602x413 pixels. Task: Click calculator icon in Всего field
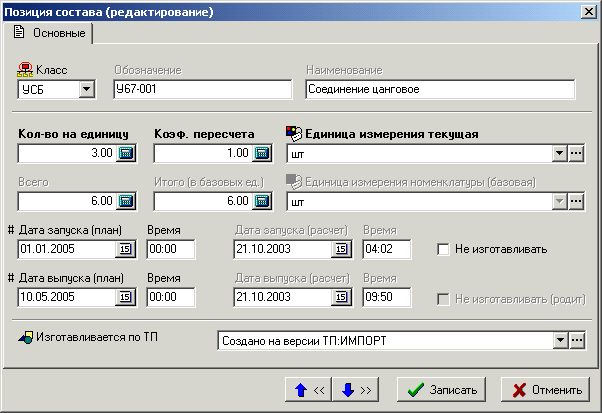coord(127,201)
